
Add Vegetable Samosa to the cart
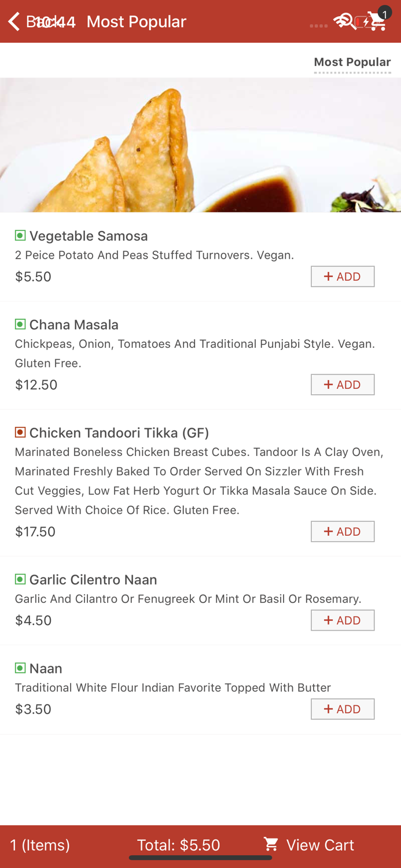point(343,277)
